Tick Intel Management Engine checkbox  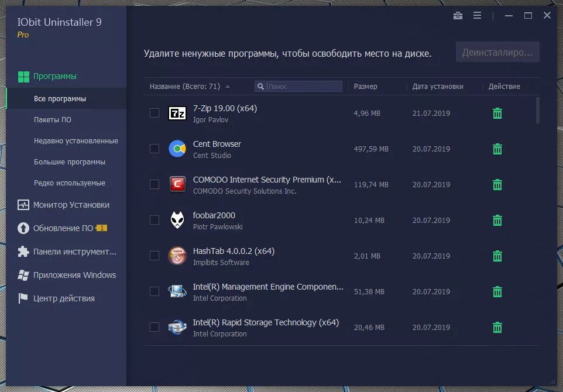(x=155, y=291)
